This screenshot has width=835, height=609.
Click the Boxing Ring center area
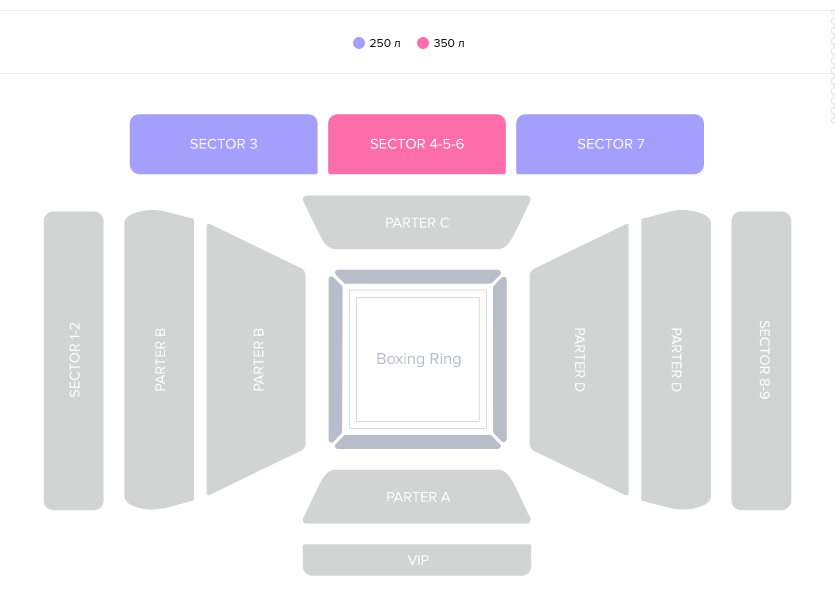[x=418, y=359]
